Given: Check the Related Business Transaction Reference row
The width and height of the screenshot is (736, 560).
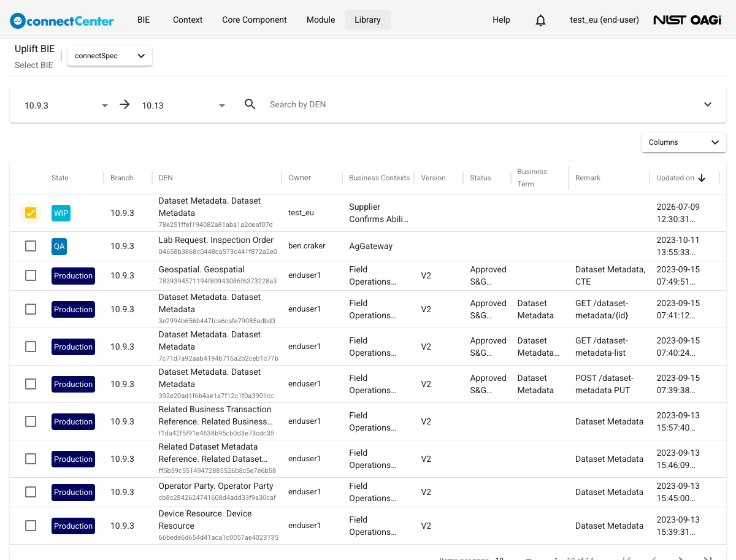Looking at the screenshot, I should click(31, 421).
